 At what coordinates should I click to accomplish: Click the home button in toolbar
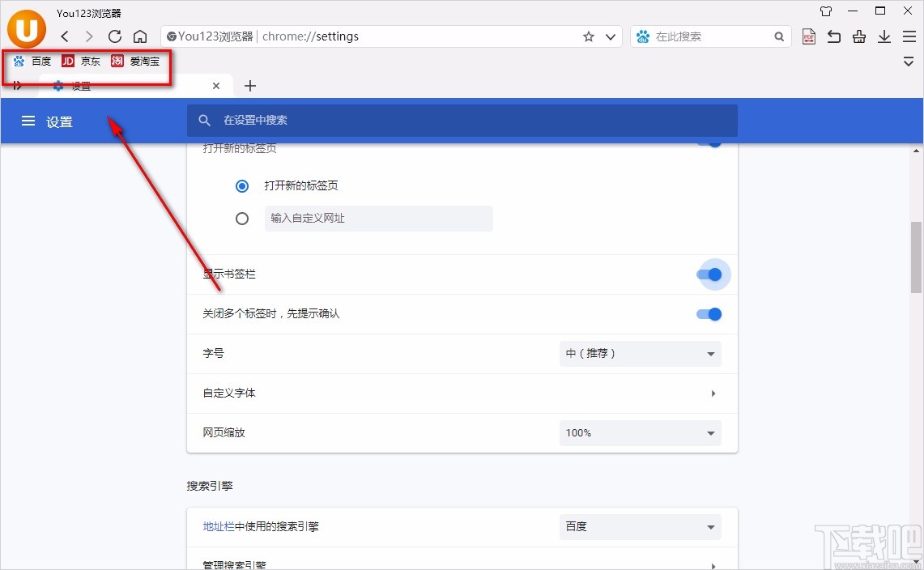pos(141,36)
